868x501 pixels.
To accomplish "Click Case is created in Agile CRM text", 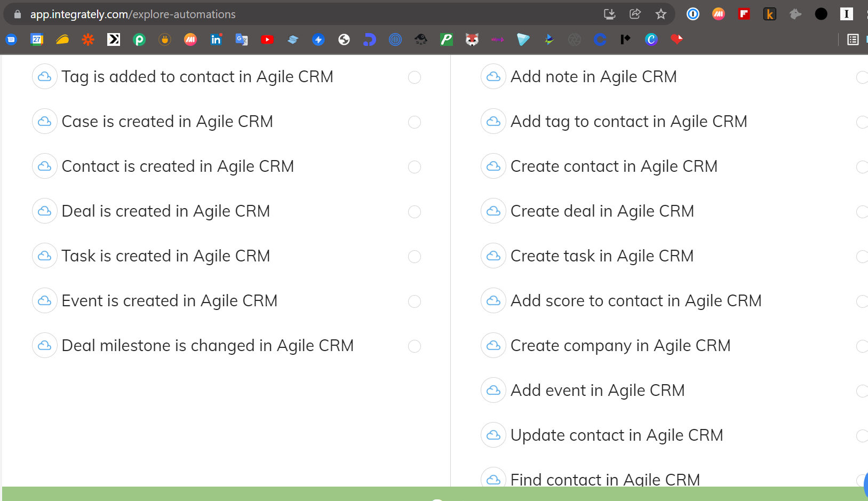I will pos(167,122).
